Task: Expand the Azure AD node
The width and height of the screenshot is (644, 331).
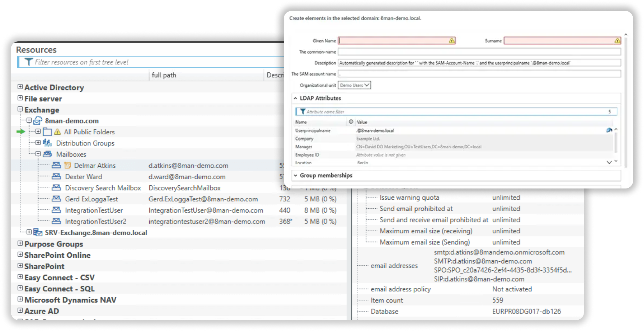Action: [20, 310]
